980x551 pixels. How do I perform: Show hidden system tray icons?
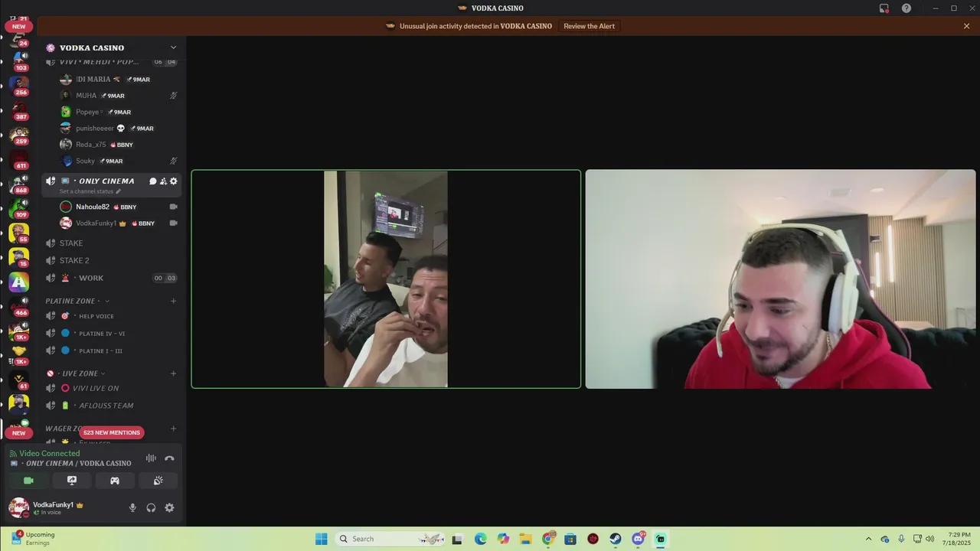coord(868,539)
